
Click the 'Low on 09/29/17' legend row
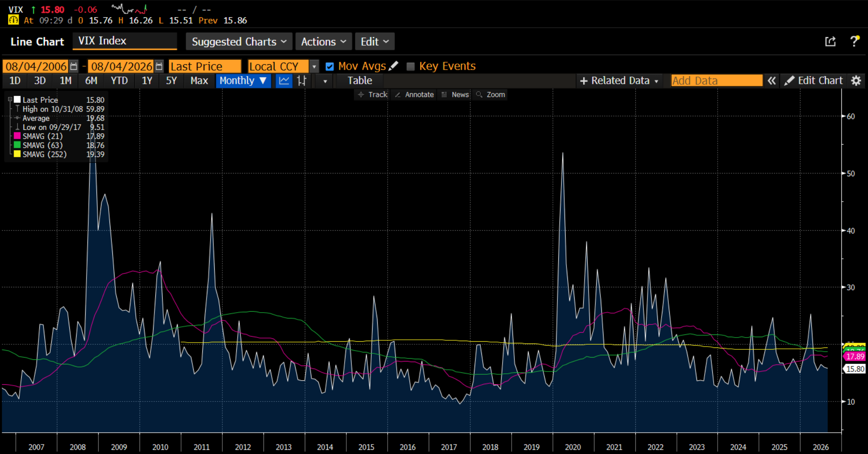click(x=59, y=127)
